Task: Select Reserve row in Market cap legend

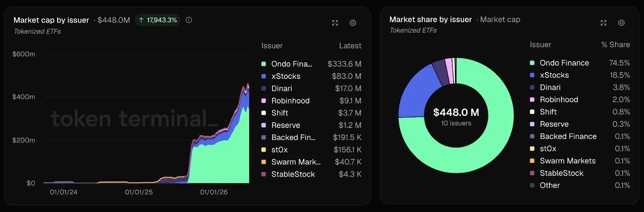Action: point(311,125)
